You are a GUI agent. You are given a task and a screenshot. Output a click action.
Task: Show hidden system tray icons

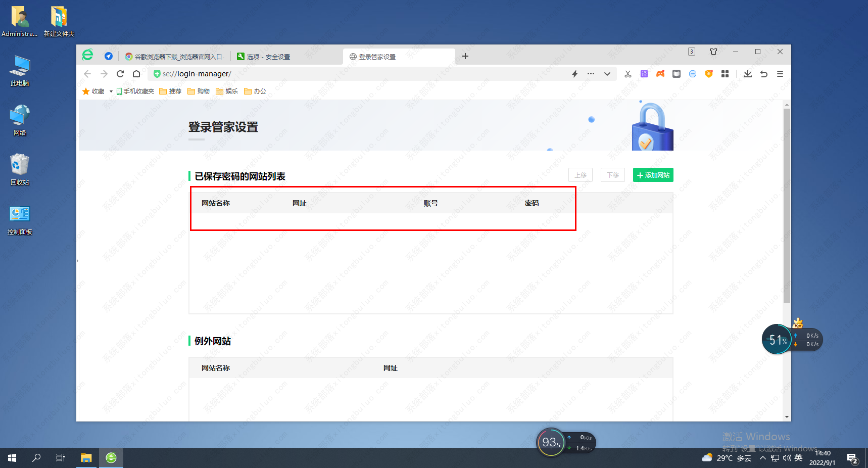(x=763, y=458)
